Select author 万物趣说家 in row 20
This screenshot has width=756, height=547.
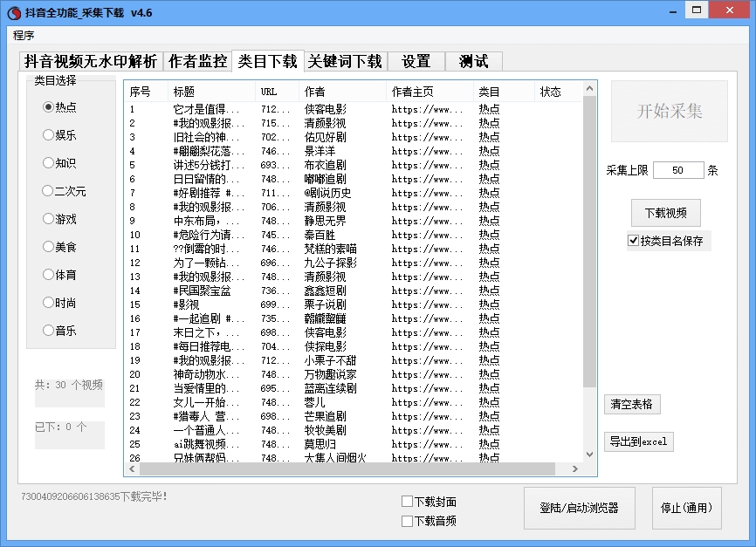(330, 375)
